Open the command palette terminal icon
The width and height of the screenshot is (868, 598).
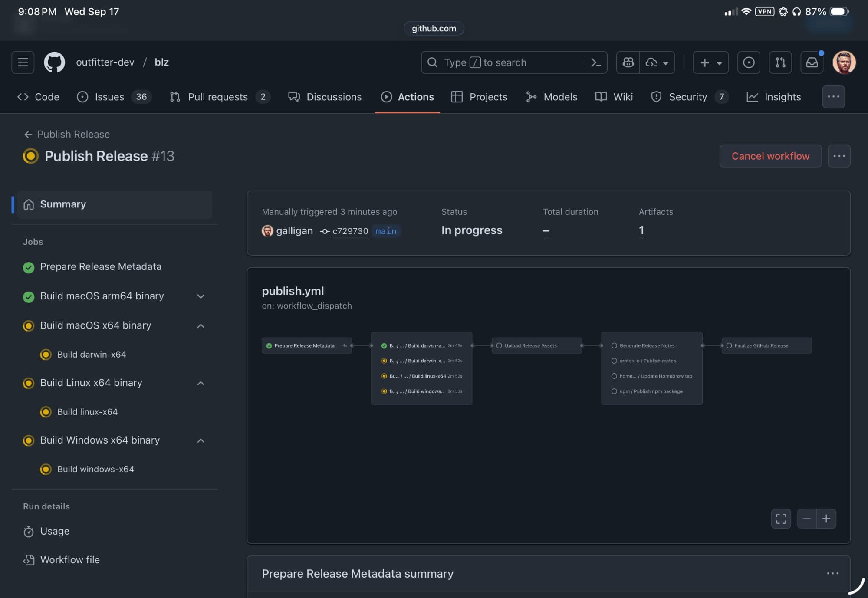(596, 62)
